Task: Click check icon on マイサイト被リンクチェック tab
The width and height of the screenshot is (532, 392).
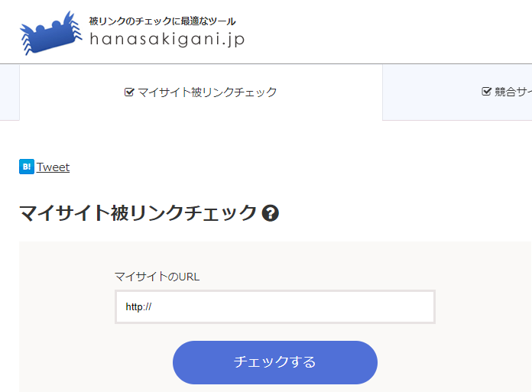Action: [x=129, y=92]
